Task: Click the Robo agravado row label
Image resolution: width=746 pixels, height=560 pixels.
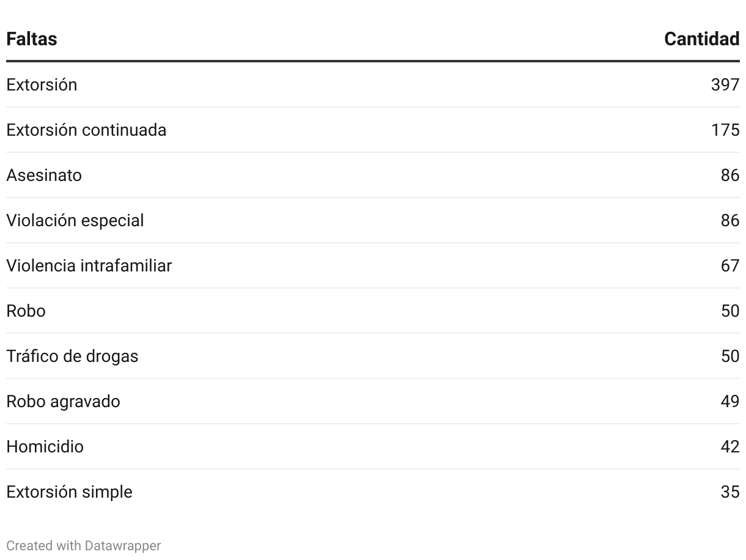Action: [63, 401]
